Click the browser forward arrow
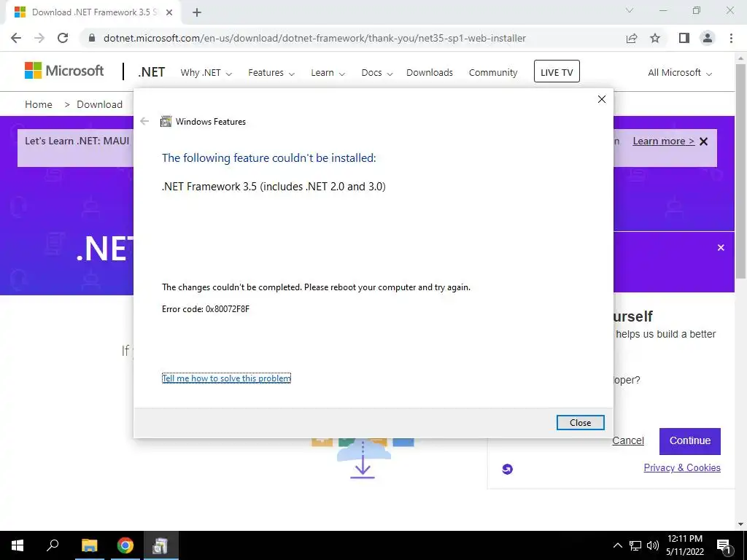Screen dimensions: 747x560 tap(39, 38)
